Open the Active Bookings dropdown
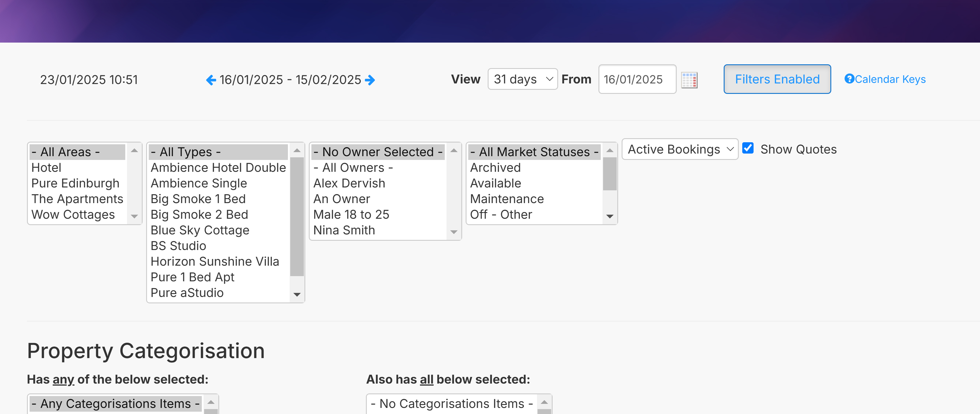 [679, 149]
